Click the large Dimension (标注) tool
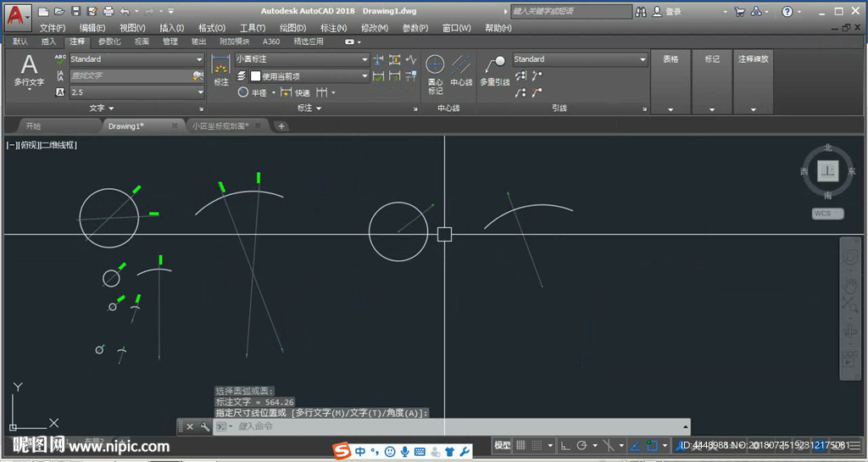The height and width of the screenshot is (462, 868). pos(221,70)
